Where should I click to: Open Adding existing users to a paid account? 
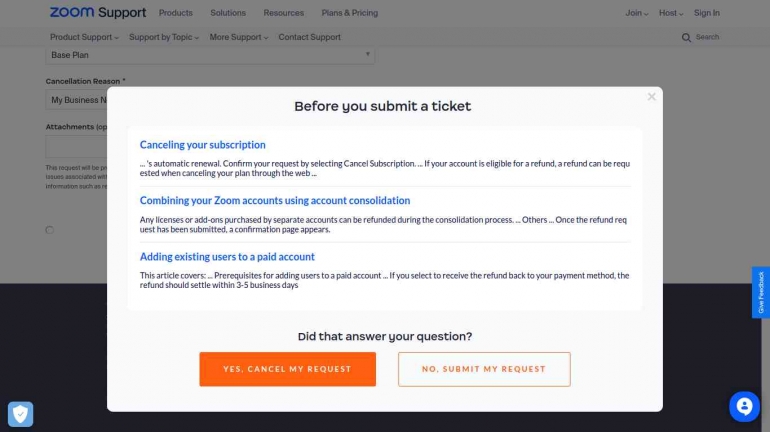[x=227, y=257]
